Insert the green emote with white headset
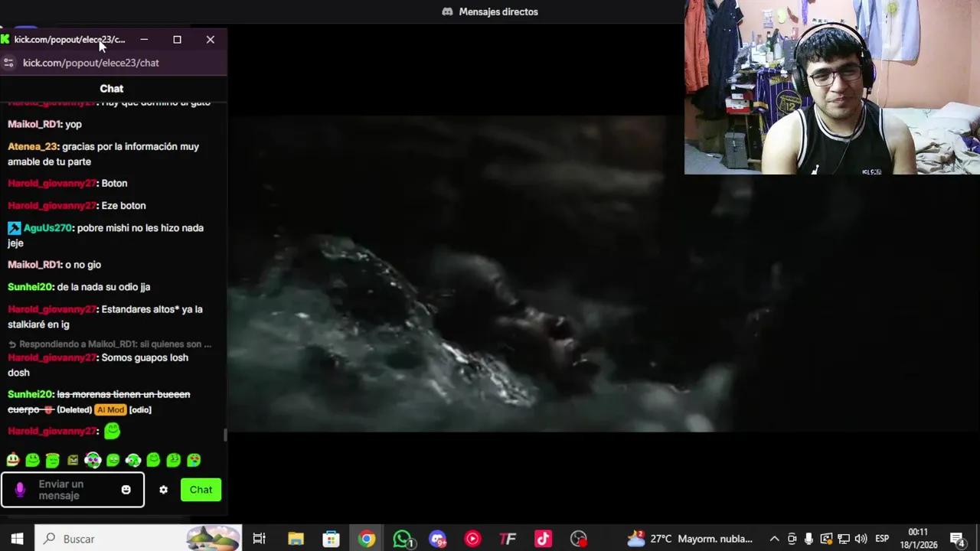This screenshot has width=980, height=551. (x=133, y=460)
